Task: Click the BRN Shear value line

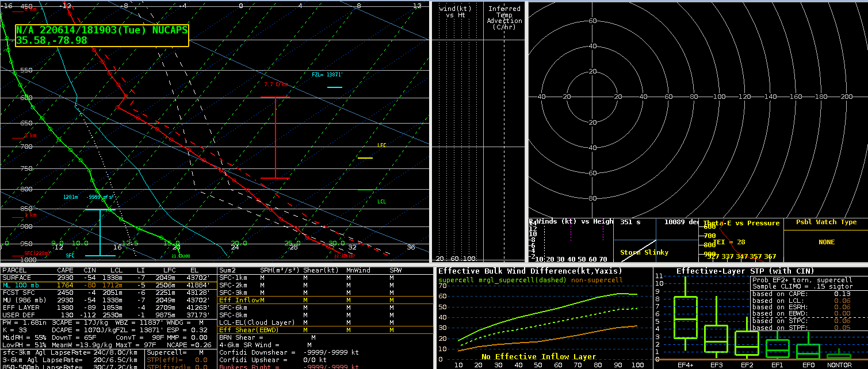Action: [x=267, y=337]
